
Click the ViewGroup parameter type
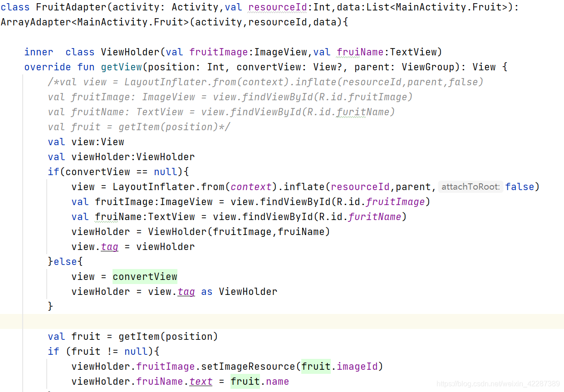[x=428, y=67]
